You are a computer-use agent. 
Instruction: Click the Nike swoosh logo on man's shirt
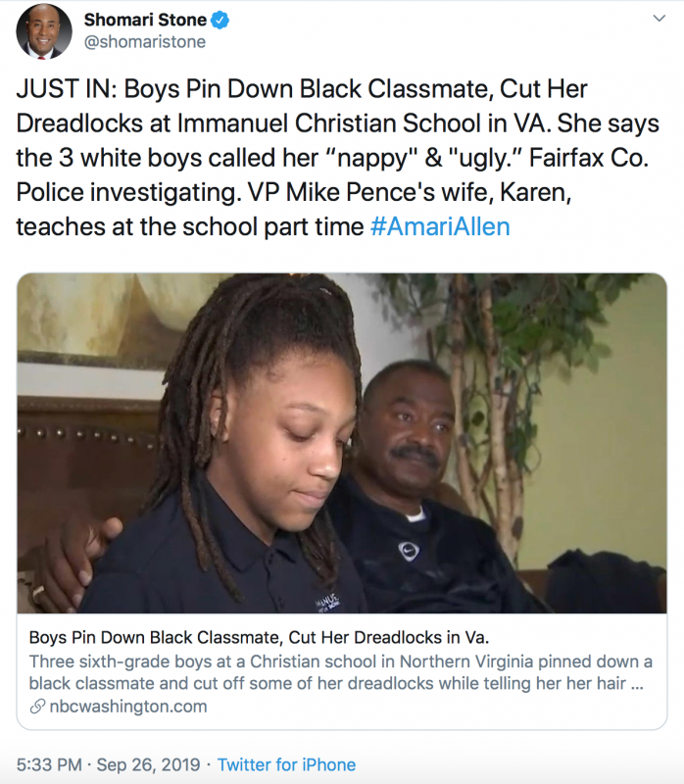(409, 551)
